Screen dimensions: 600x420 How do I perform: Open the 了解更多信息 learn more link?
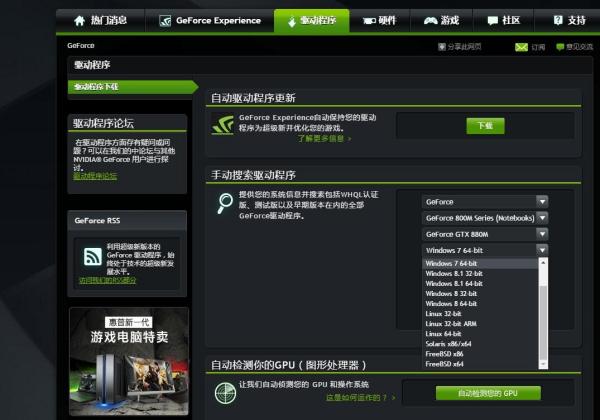click(324, 138)
